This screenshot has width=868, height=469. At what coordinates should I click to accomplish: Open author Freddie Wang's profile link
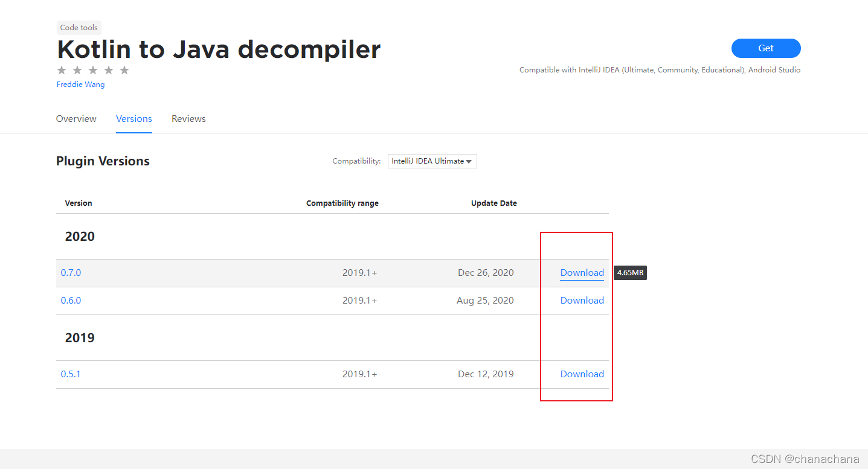pyautogui.click(x=80, y=85)
